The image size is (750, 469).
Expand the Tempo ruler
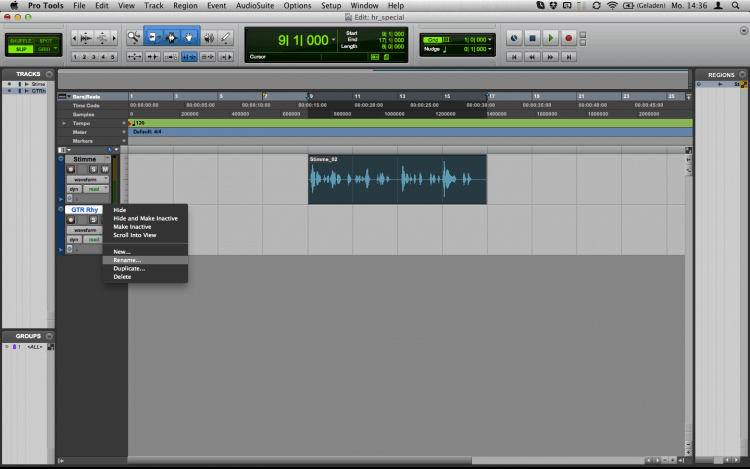[x=64, y=123]
